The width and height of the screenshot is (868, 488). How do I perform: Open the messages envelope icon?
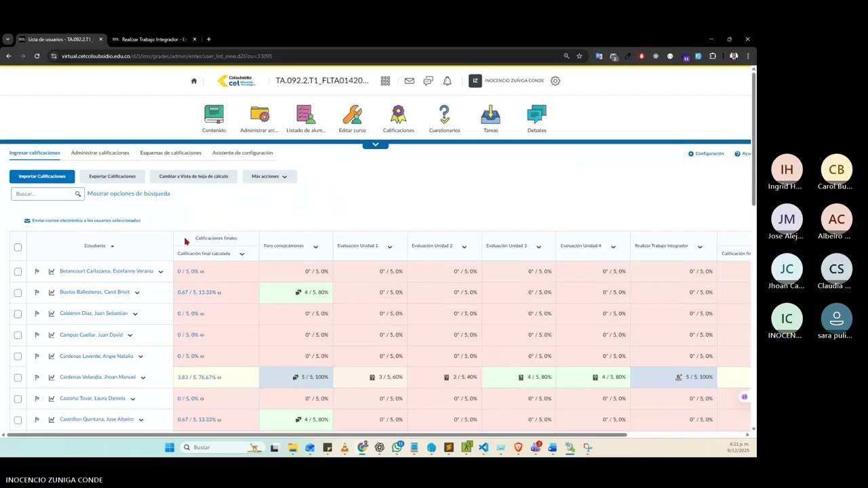click(x=410, y=81)
